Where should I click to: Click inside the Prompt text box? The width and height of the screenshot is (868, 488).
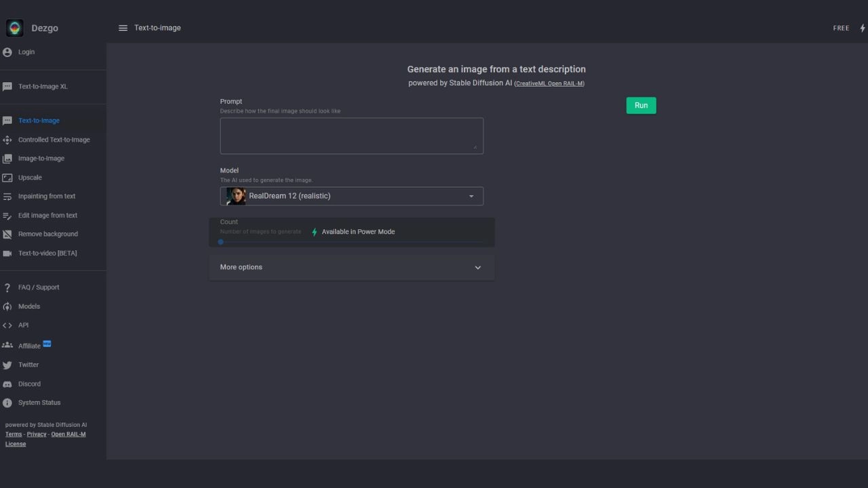(351, 136)
